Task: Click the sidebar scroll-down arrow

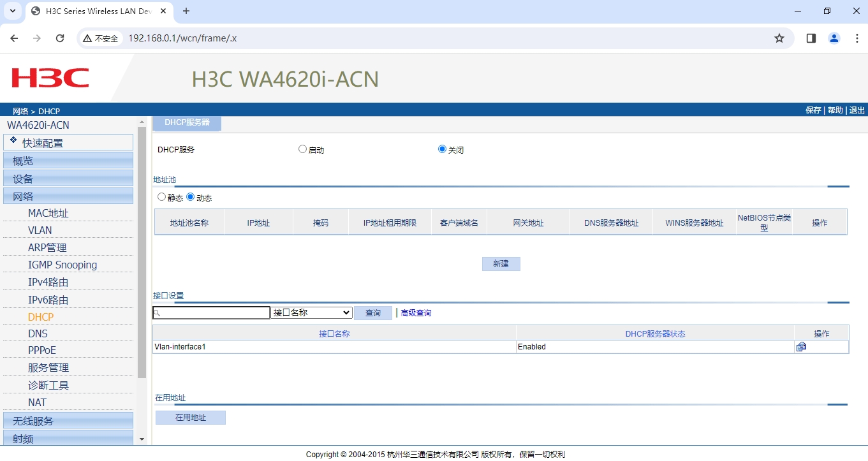Action: 142,439
